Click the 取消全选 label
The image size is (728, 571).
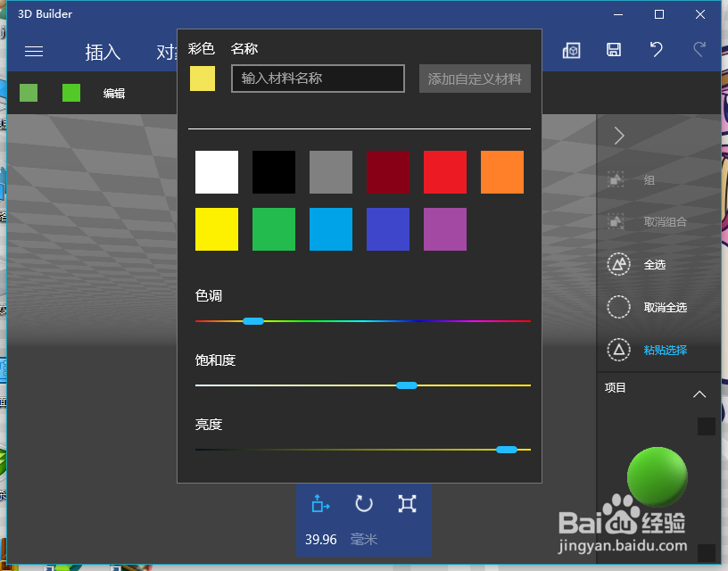click(666, 307)
